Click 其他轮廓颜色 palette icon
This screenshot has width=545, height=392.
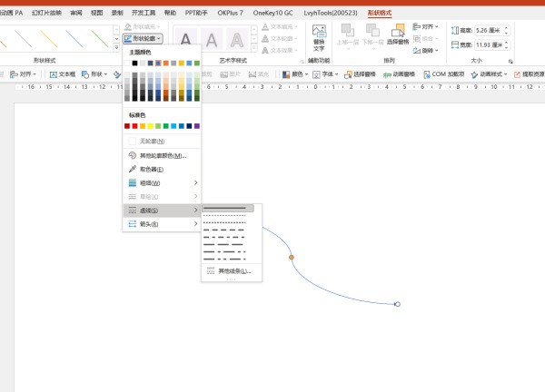133,155
